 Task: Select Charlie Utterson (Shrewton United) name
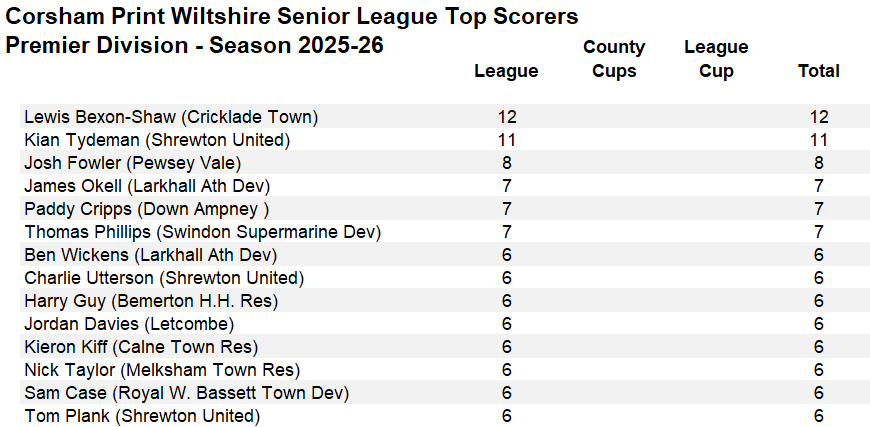pyautogui.click(x=164, y=278)
